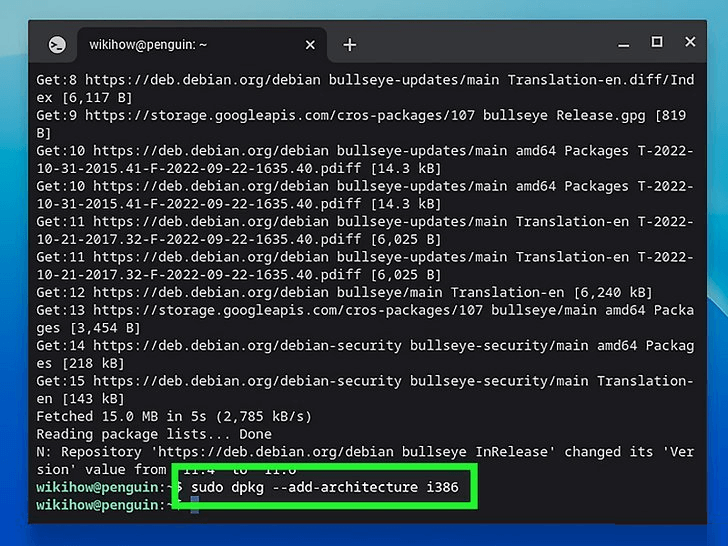Open a new terminal tab
Screen dimensions: 728x546
pos(349,45)
